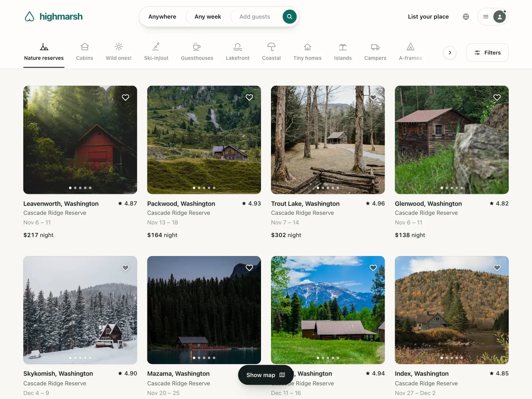Click the $217 night price
Viewport: 532px width, 399px height.
(x=38, y=235)
